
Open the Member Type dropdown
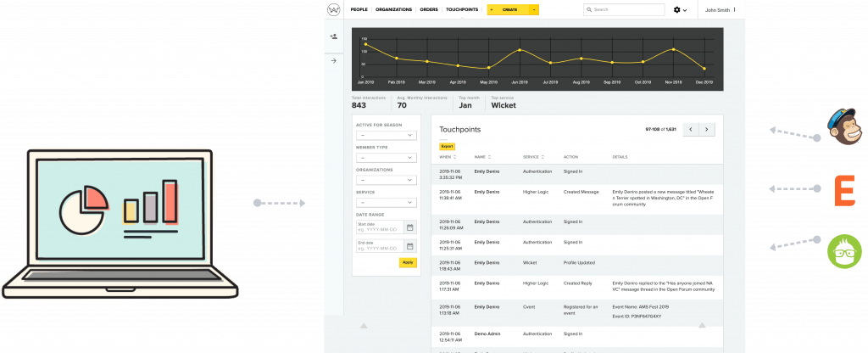point(387,158)
